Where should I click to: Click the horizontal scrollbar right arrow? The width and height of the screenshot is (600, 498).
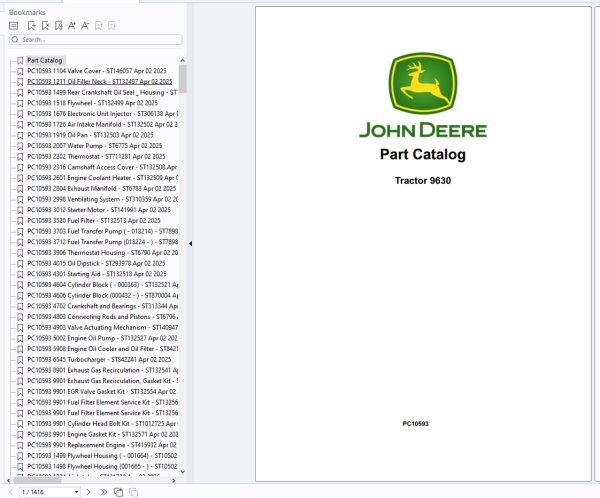[x=174, y=480]
